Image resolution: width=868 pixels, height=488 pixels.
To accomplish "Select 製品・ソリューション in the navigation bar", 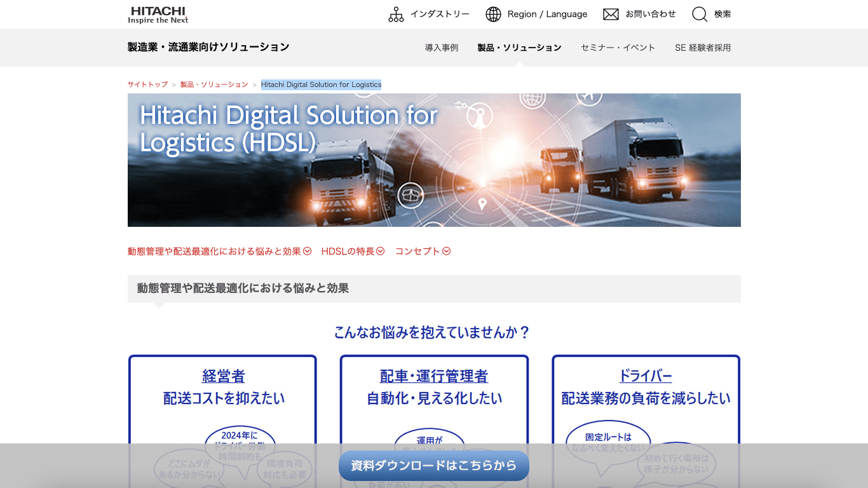I will 518,47.
